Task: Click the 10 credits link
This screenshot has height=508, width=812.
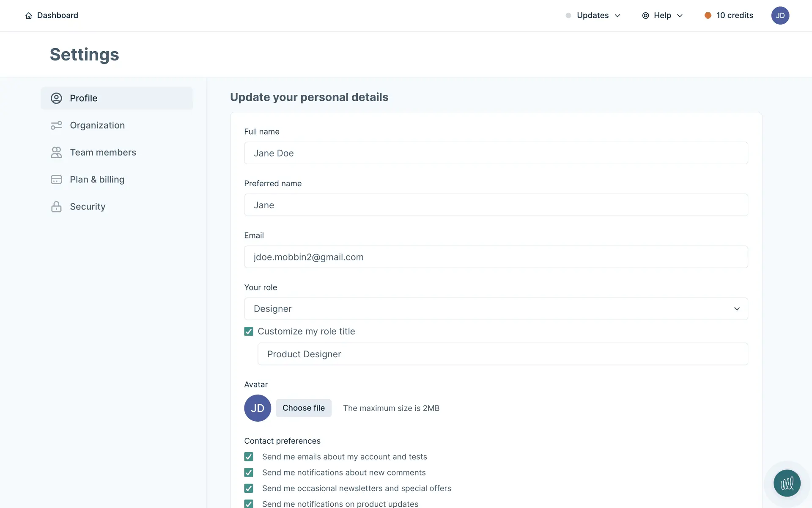Action: pyautogui.click(x=734, y=16)
